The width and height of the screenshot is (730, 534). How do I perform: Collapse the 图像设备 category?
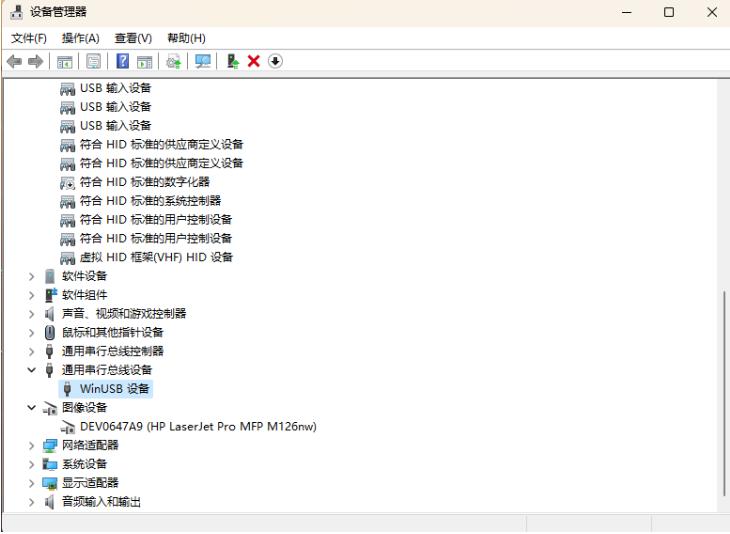tap(33, 408)
